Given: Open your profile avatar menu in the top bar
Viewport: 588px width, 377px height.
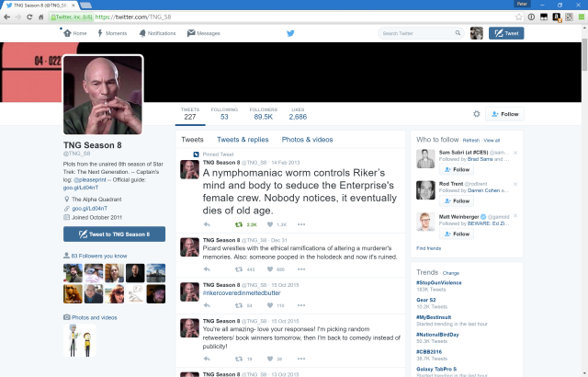Looking at the screenshot, I should tap(477, 33).
